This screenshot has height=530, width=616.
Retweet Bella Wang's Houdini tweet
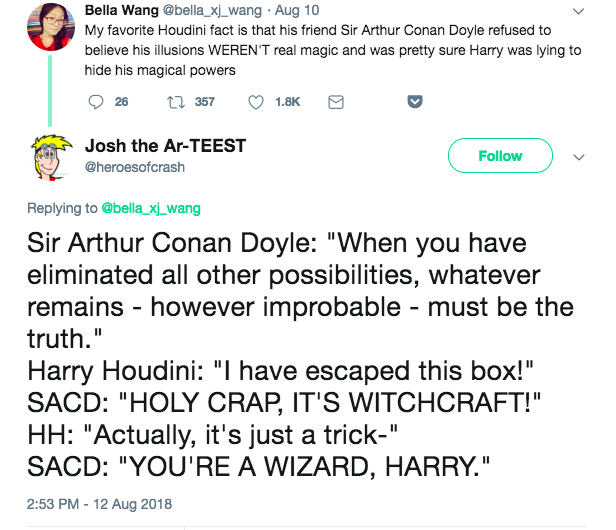click(175, 101)
